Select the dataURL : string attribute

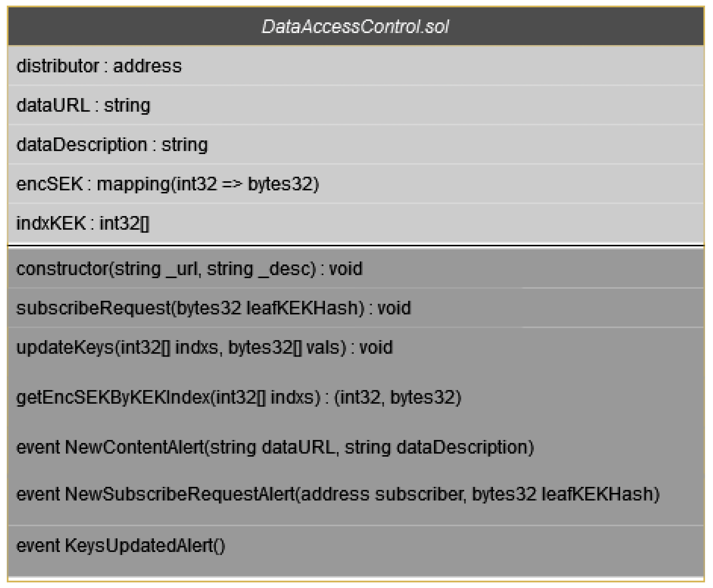[x=83, y=105]
